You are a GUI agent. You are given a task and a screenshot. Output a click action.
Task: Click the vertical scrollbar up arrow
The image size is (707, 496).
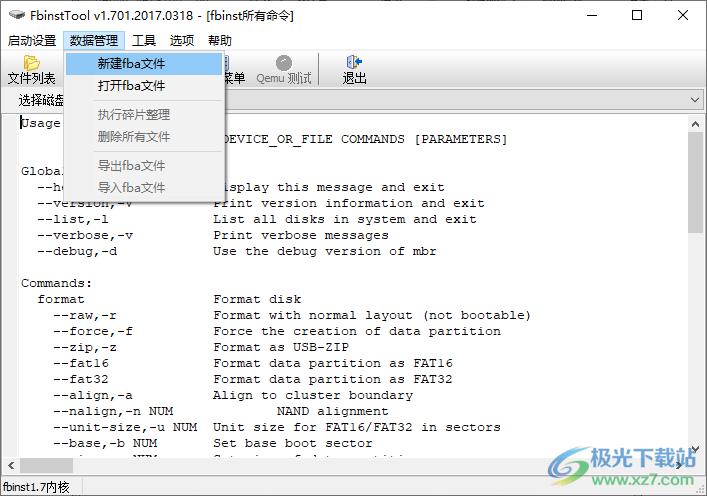695,124
